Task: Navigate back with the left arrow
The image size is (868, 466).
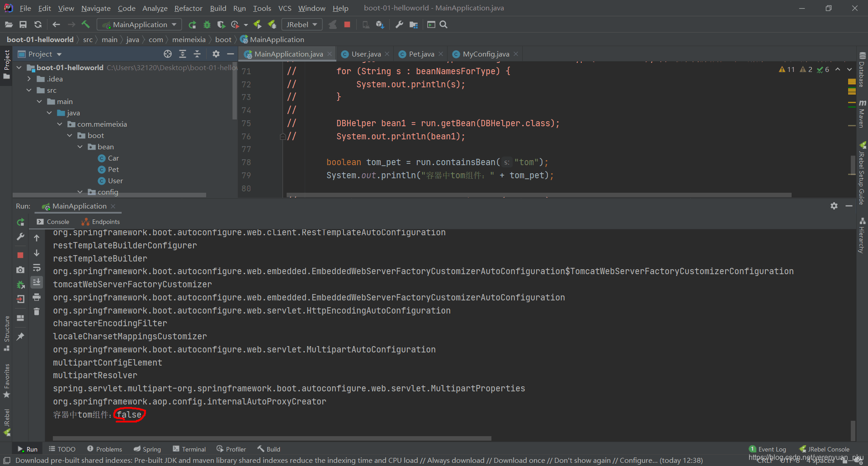Action: click(56, 24)
